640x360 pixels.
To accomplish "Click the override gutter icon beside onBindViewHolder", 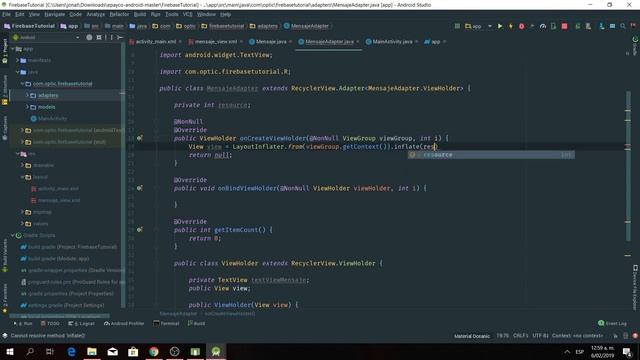I will 140,188.
